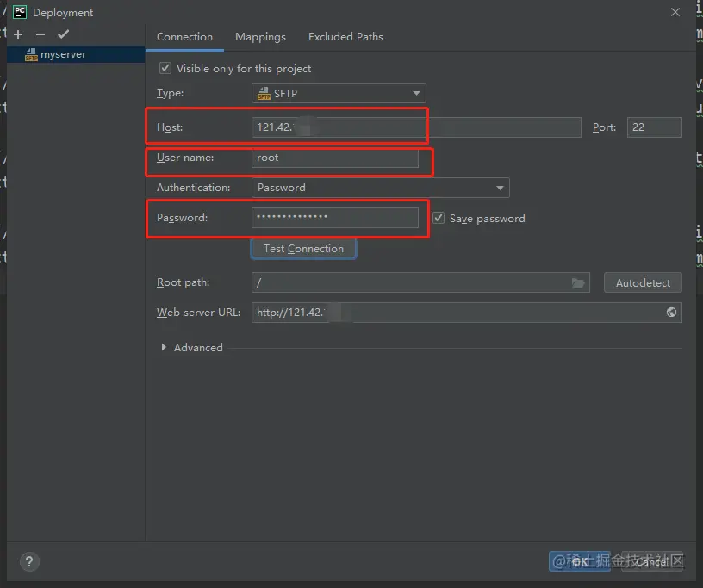This screenshot has height=588, width=703.
Task: Open the Type SFTP dropdown
Action: (339, 93)
